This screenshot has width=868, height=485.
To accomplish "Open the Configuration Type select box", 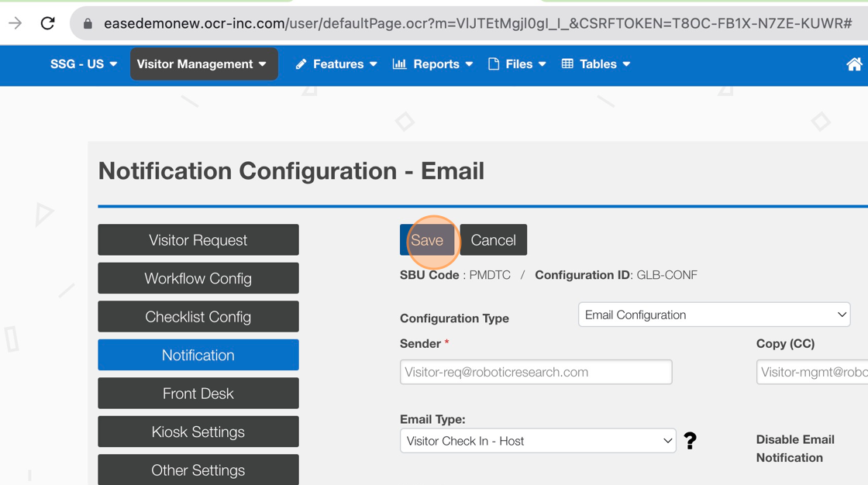I will (714, 315).
